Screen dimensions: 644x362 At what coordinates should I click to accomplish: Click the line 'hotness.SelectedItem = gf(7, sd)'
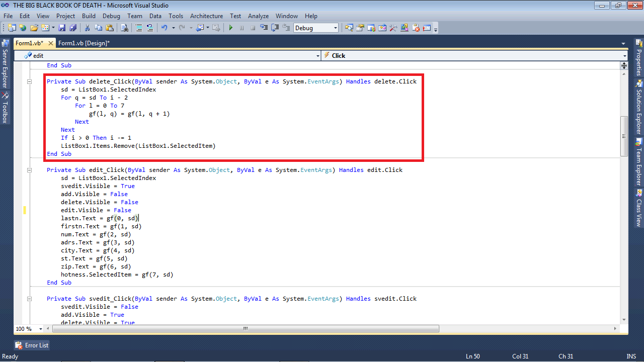click(117, 275)
